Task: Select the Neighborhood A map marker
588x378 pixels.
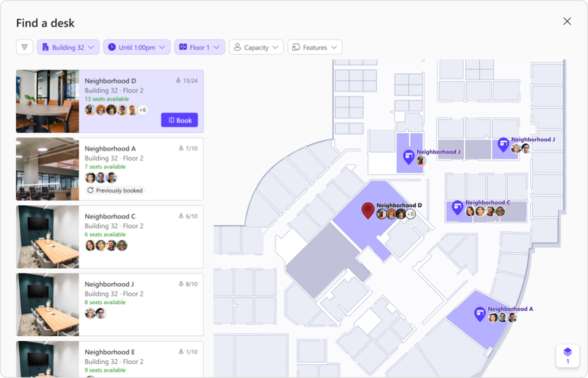Action: point(480,313)
